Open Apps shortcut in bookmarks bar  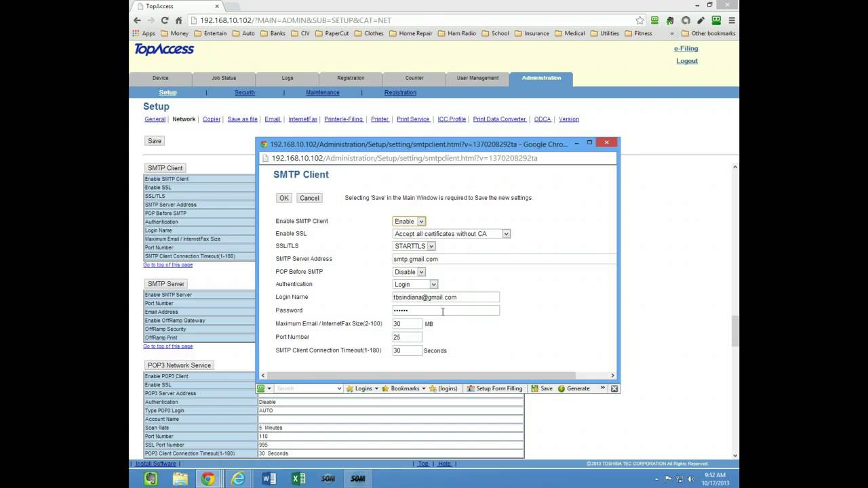click(144, 33)
